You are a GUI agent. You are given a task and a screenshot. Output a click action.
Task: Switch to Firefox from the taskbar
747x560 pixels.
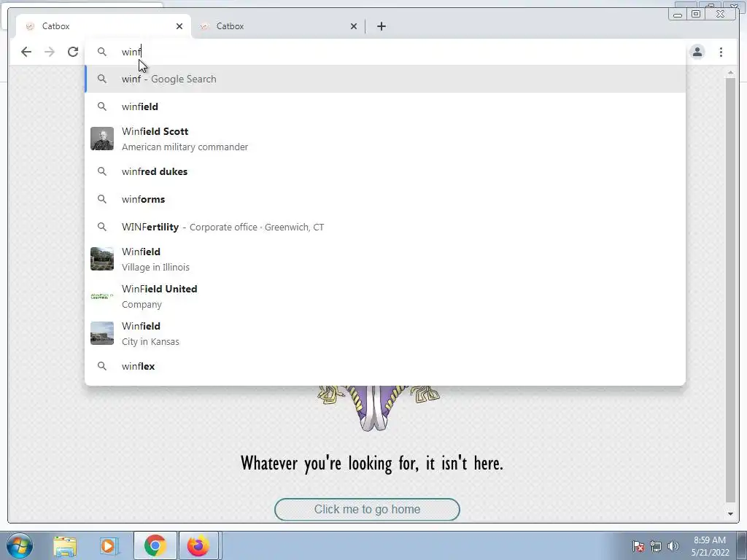coord(198,545)
